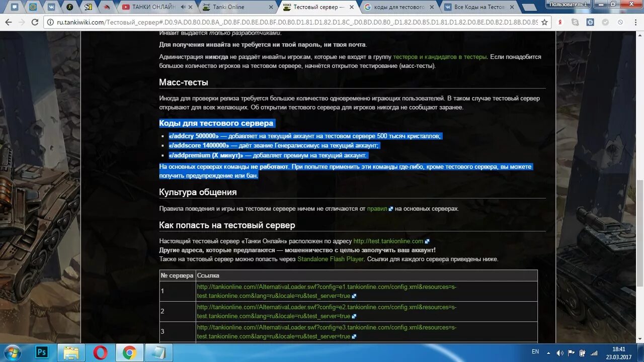Image resolution: width=644 pixels, height=362 pixels.
Task: Mute audio on the YouTube tab
Action: point(183,7)
